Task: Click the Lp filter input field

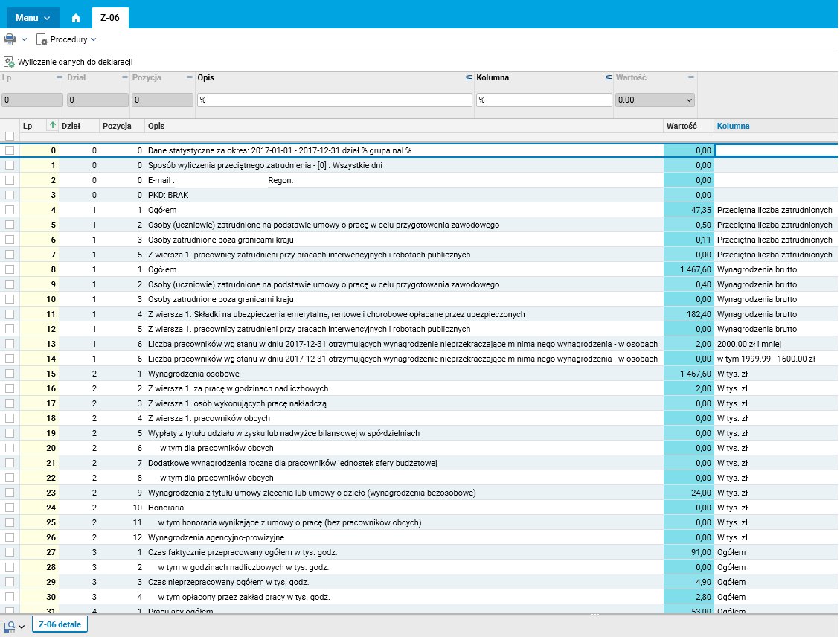Action: click(x=32, y=100)
